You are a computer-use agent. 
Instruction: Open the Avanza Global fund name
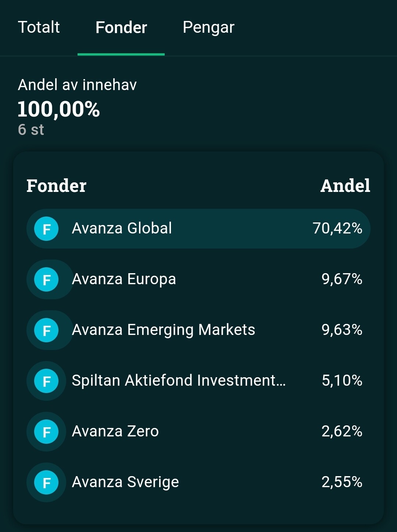122,228
